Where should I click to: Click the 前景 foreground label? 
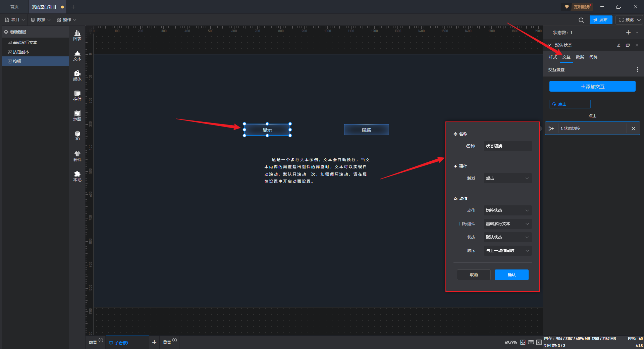93,343
